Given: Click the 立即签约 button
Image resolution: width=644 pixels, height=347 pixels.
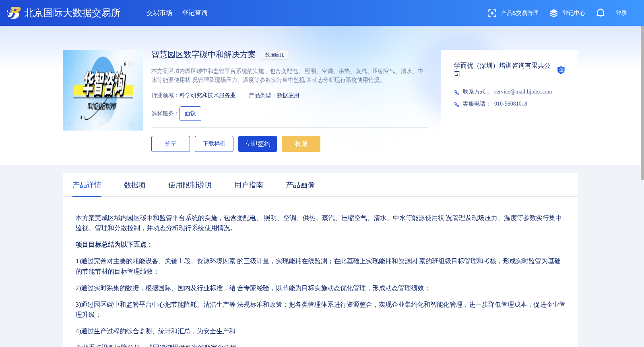Looking at the screenshot, I should [258, 144].
